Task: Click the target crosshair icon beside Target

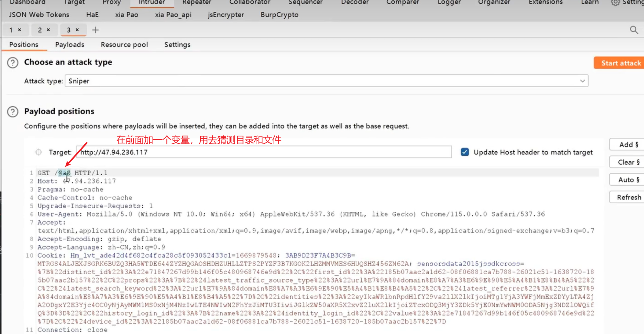Action: 38,152
